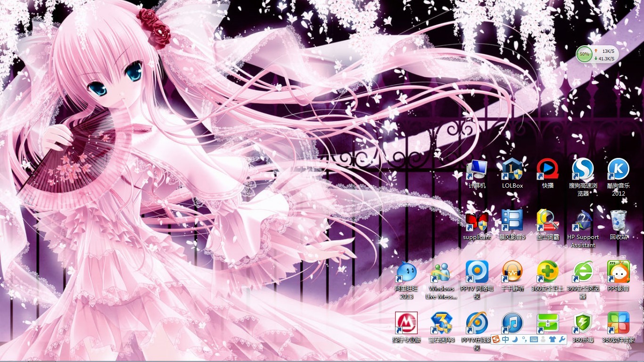Open 360杀毒 antivirus shortcut
644x362 pixels.
tap(583, 328)
